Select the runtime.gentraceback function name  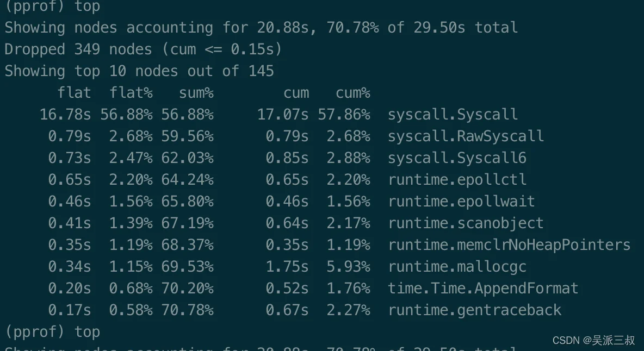pyautogui.click(x=474, y=310)
